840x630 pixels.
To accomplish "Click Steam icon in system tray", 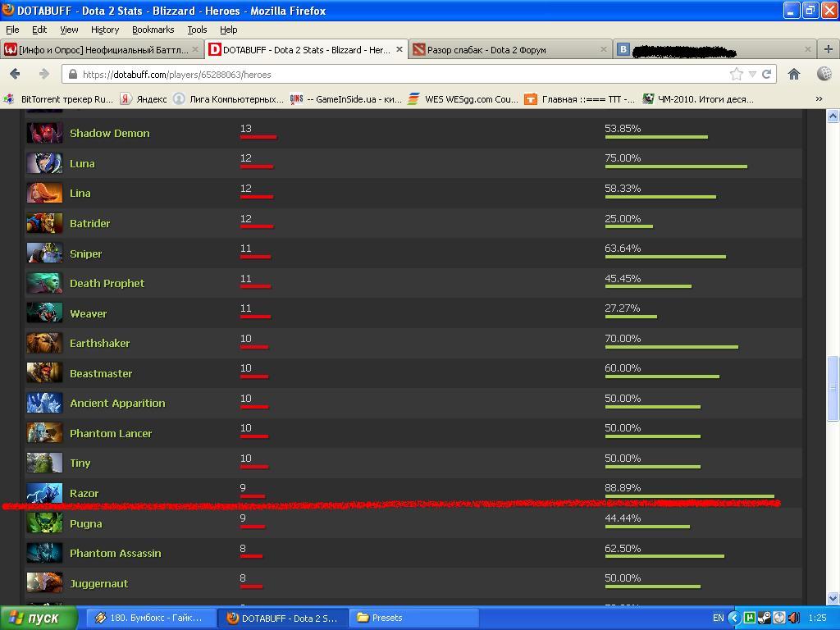I will 765,618.
